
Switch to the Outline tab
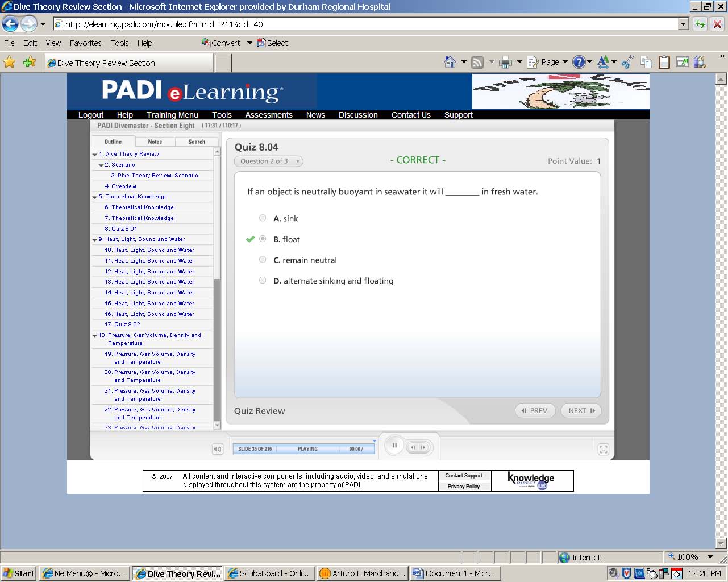(x=113, y=142)
